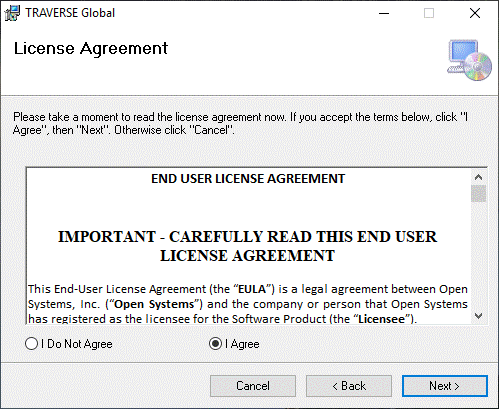Click the TRAVERSE Global title bar text

tap(70, 13)
